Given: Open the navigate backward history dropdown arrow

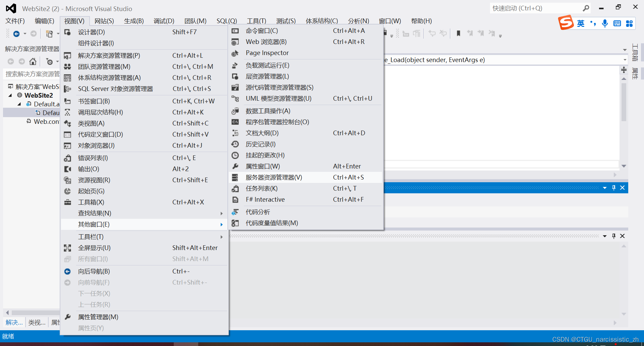Looking at the screenshot, I should tap(25, 34).
